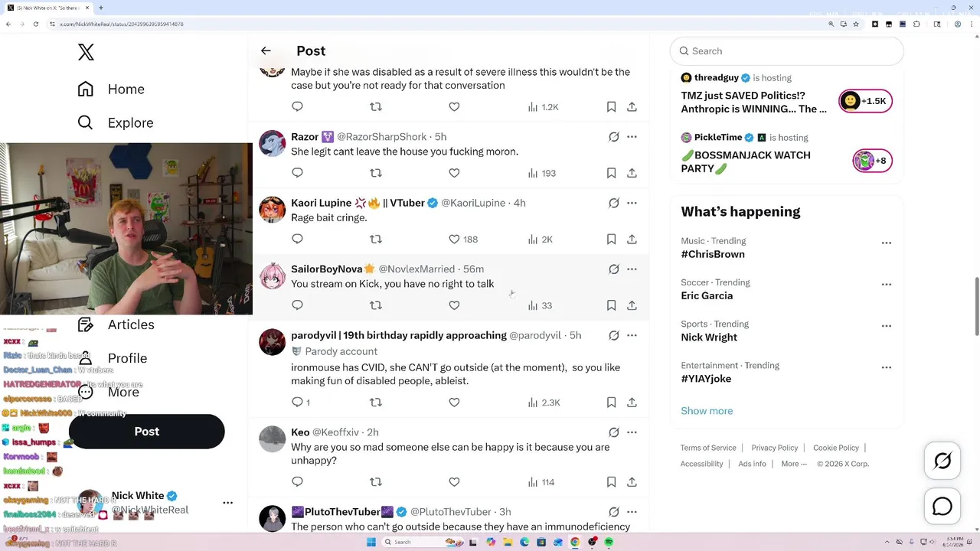The image size is (980, 551).
Task: Click Show more under What's happening
Action: tap(707, 411)
